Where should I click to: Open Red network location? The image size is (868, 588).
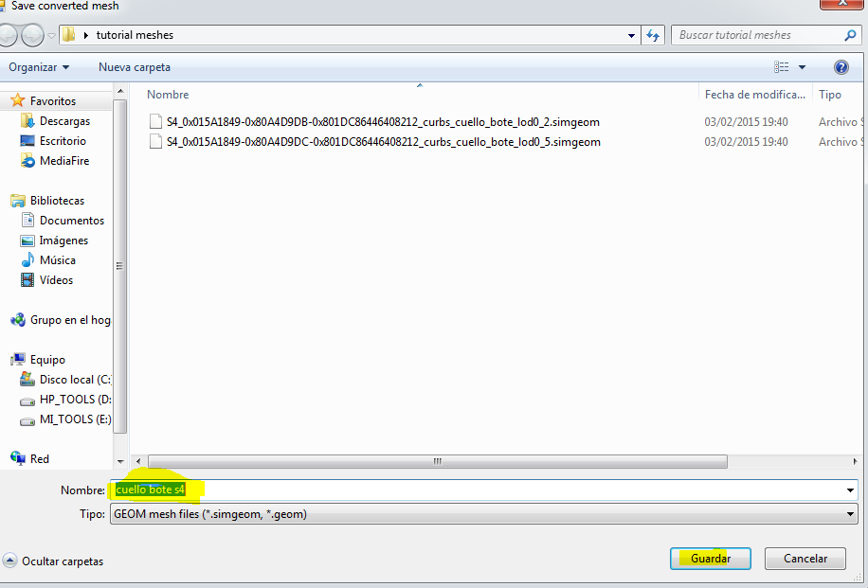click(40, 459)
